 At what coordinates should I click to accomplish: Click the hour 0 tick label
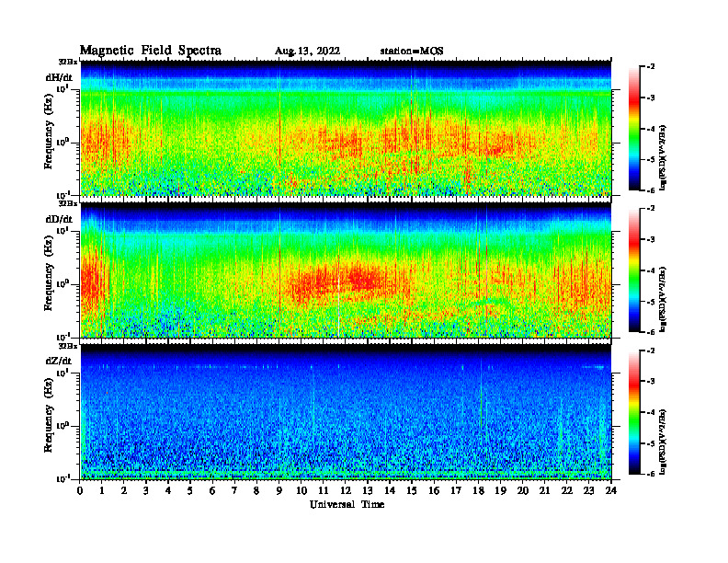(x=80, y=491)
